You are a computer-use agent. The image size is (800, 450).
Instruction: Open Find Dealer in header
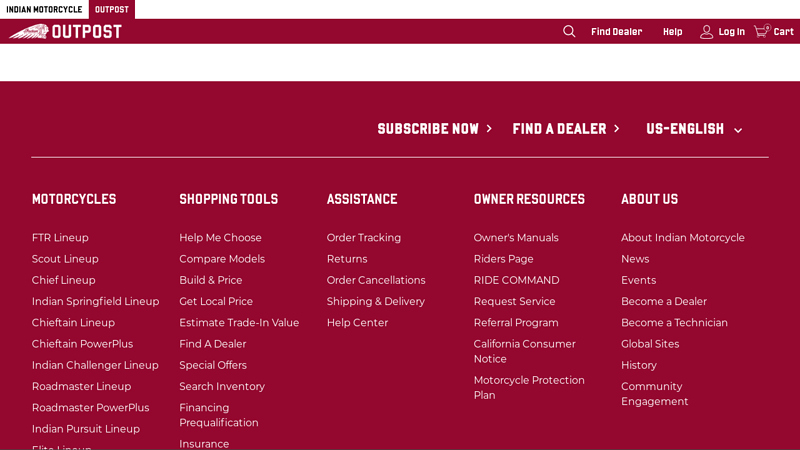616,32
